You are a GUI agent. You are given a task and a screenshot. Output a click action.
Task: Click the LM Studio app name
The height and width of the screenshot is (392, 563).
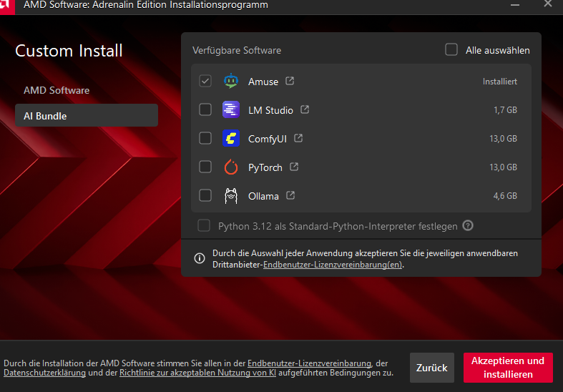pos(270,110)
